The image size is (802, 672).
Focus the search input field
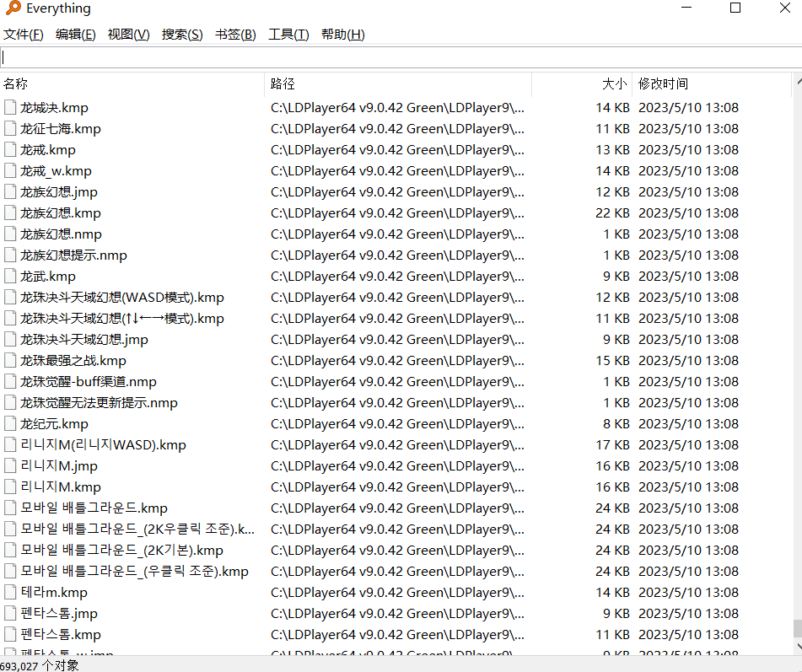tap(401, 57)
